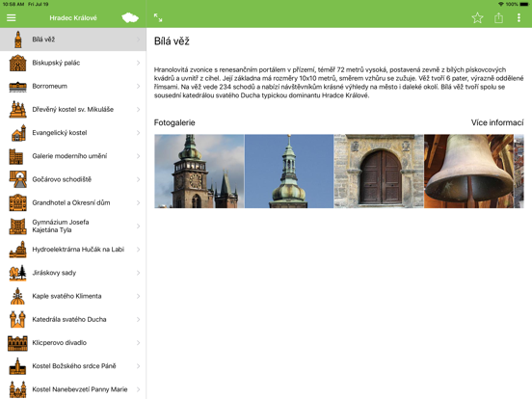Open chevron on Klicperovo divadlo row

[x=139, y=343]
